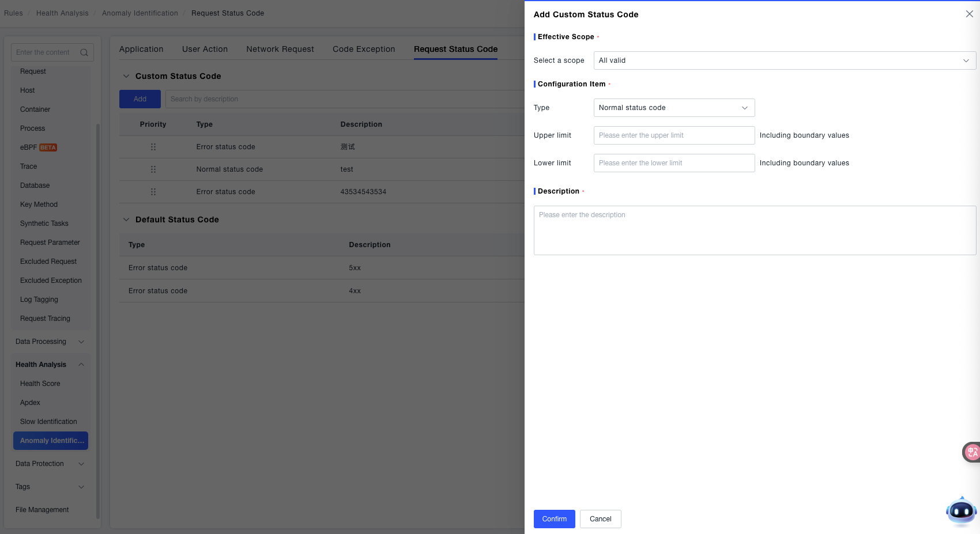
Task: Click the drag handle for the test row
Action: 153,169
